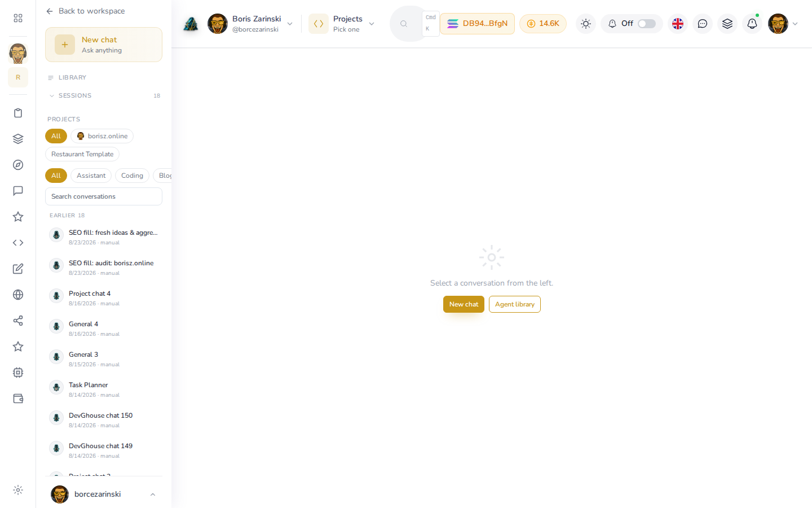Select the R workspace tile
The height and width of the screenshot is (508, 812).
pos(18,77)
